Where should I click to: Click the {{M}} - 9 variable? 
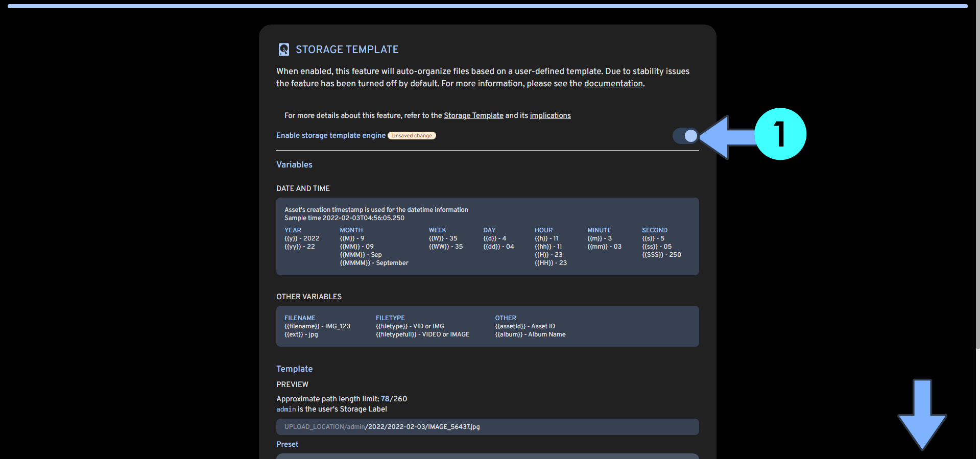352,238
